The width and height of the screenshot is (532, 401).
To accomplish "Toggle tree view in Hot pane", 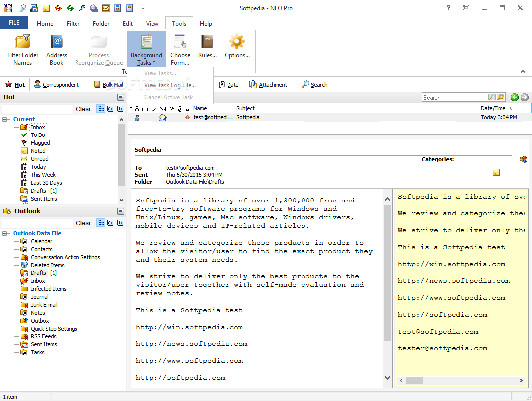I will point(101,109).
